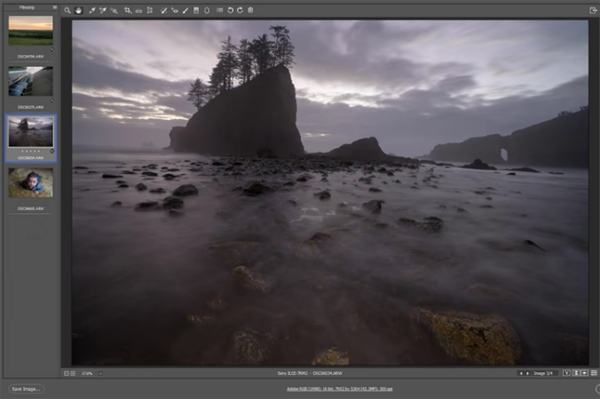Open workflow options Adobe RGB link

point(339,389)
